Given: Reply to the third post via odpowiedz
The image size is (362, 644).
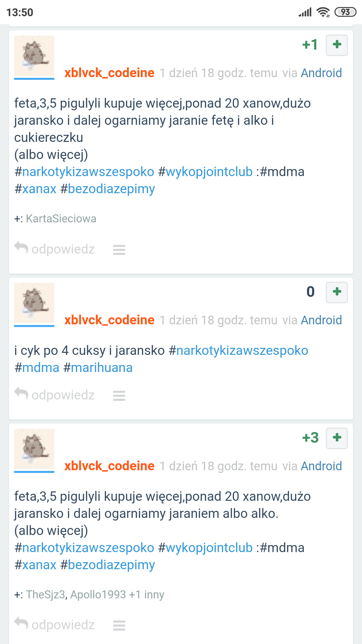Looking at the screenshot, I should point(55,625).
